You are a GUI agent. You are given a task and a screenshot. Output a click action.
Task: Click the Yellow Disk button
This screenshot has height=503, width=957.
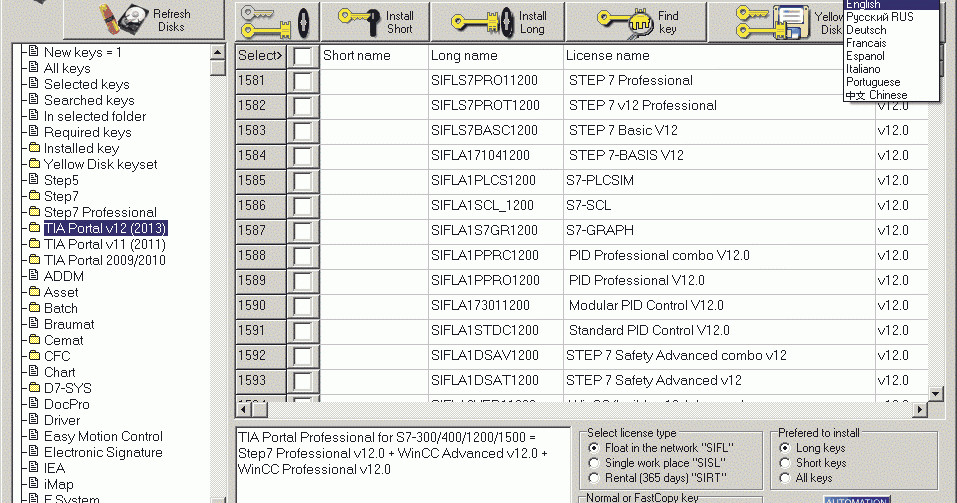coord(776,22)
